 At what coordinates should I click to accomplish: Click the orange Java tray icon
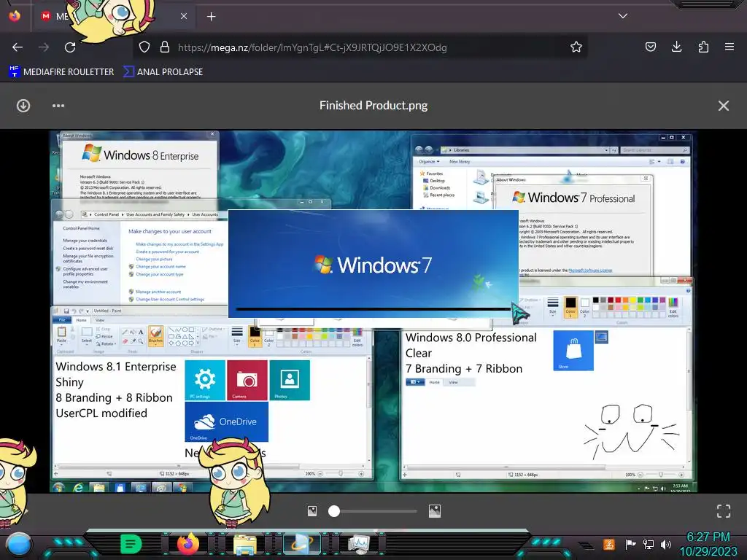(609, 544)
